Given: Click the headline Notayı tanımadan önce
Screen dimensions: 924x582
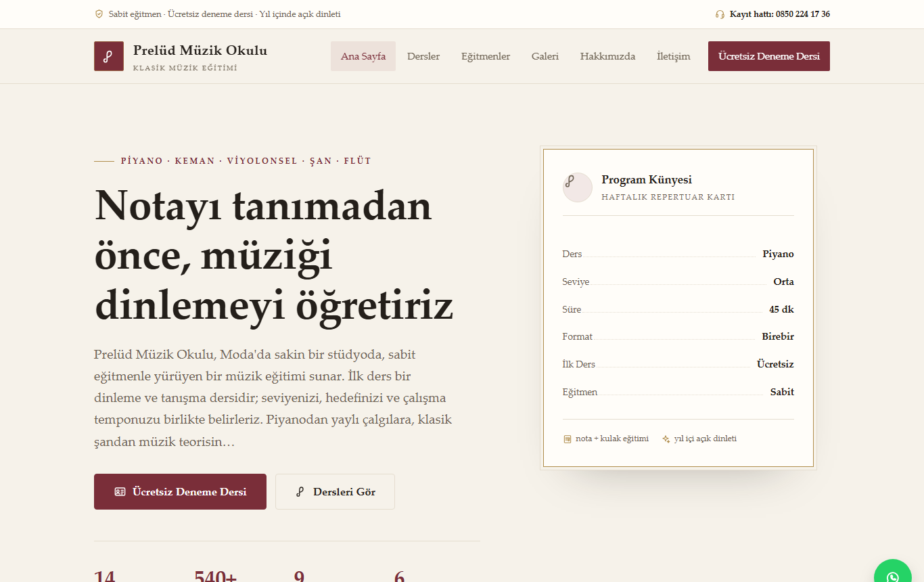Looking at the screenshot, I should point(274,257).
